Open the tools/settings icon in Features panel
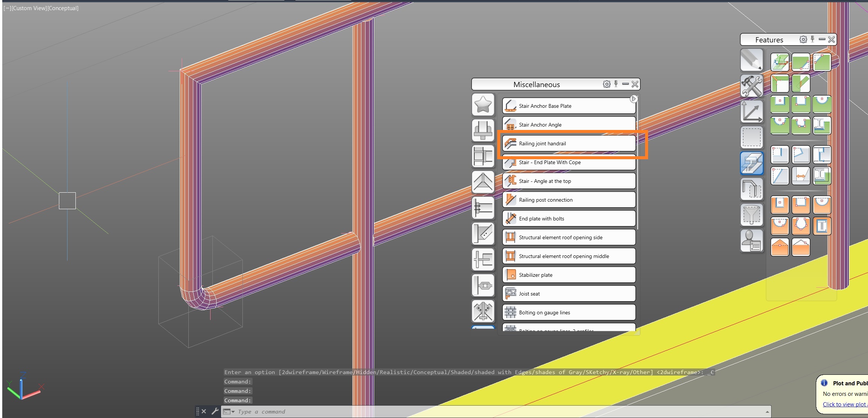Image resolution: width=868 pixels, height=418 pixels. click(x=752, y=85)
